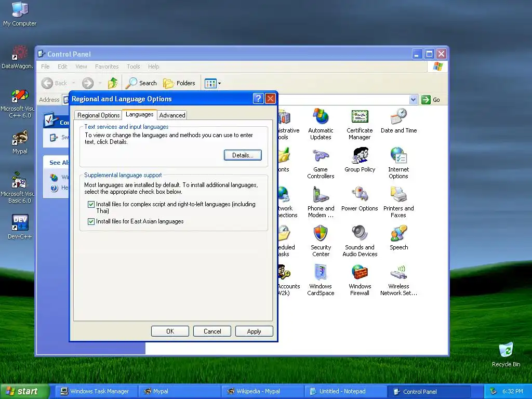Viewport: 532px width, 399px height.
Task: Open Security Center icon
Action: 321,241
